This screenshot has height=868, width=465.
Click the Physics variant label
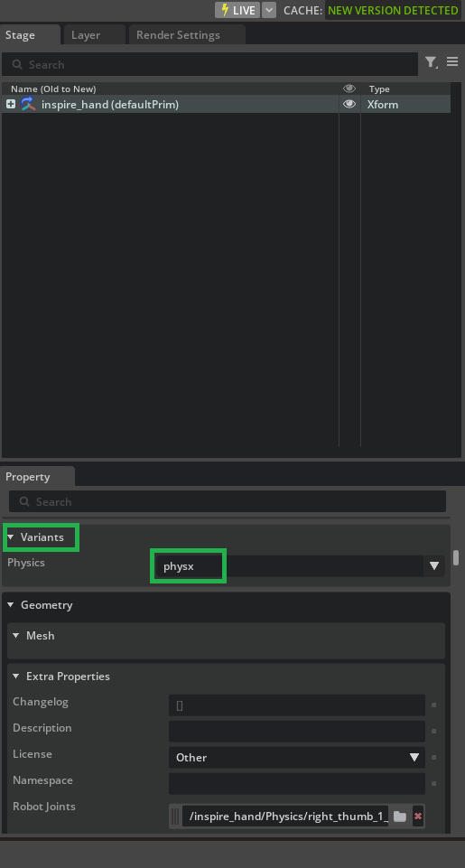[26, 563]
